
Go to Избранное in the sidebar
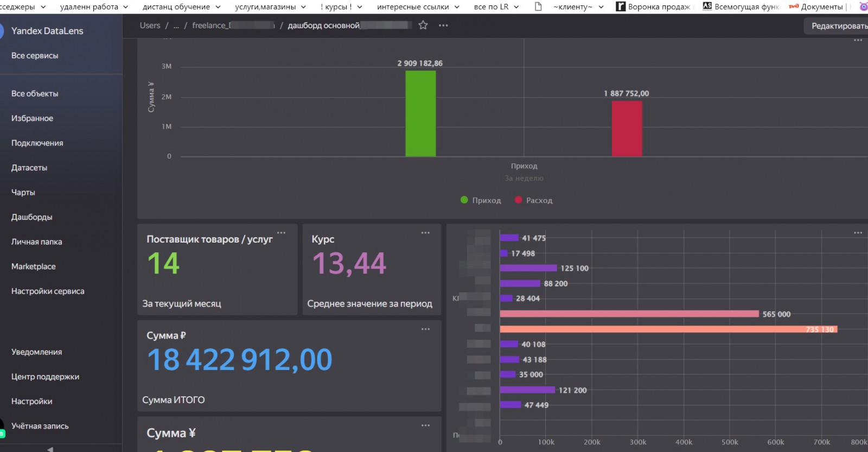32,118
